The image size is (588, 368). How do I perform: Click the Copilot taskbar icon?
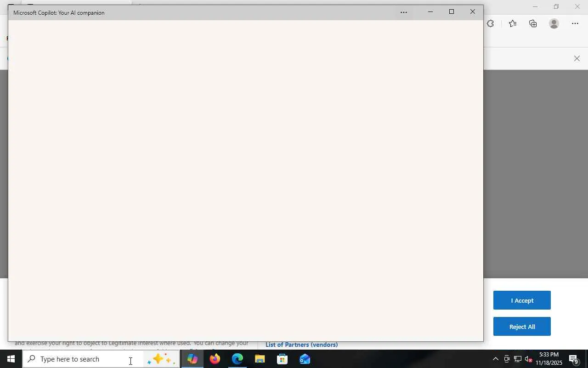pyautogui.click(x=192, y=359)
